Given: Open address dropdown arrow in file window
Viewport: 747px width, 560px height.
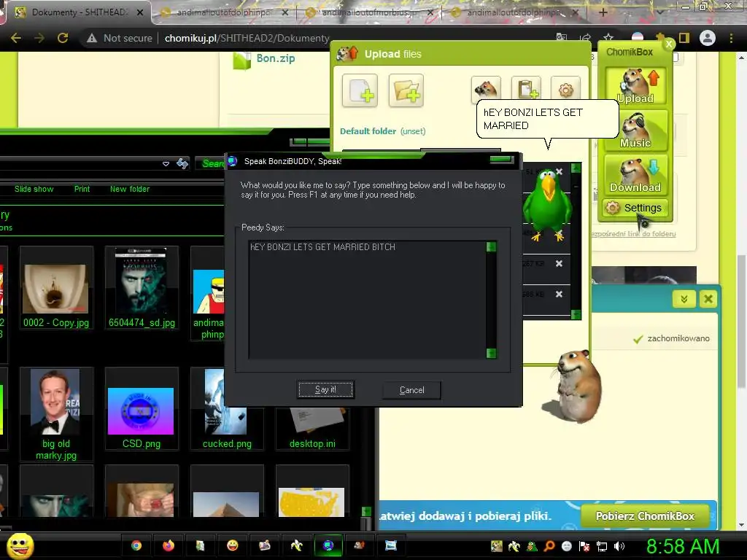Looking at the screenshot, I should pyautogui.click(x=166, y=164).
